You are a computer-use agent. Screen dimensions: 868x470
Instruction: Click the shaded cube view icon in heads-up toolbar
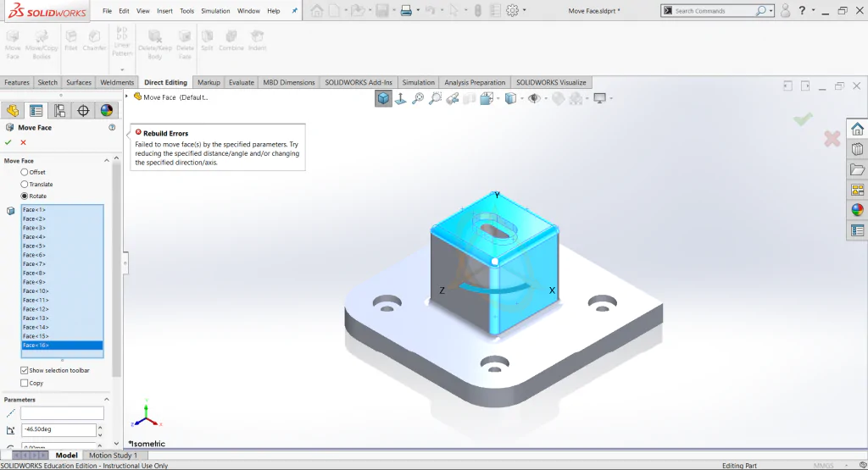[383, 98]
